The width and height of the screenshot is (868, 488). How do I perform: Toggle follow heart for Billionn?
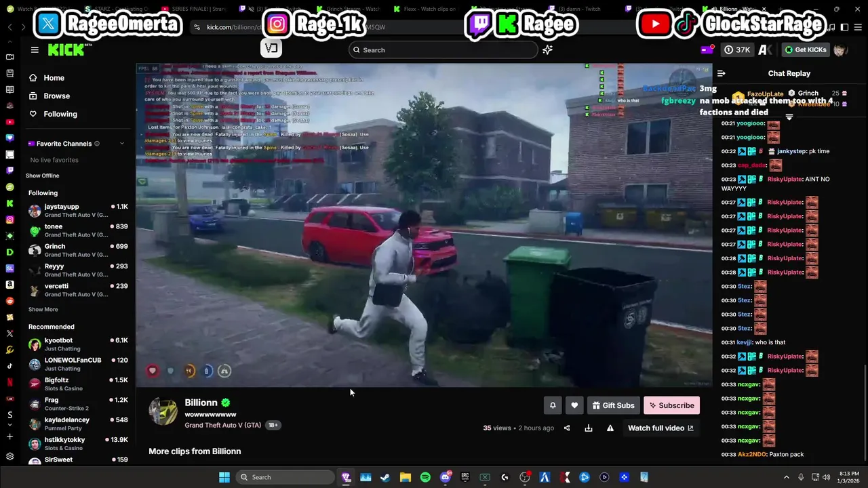(x=574, y=405)
